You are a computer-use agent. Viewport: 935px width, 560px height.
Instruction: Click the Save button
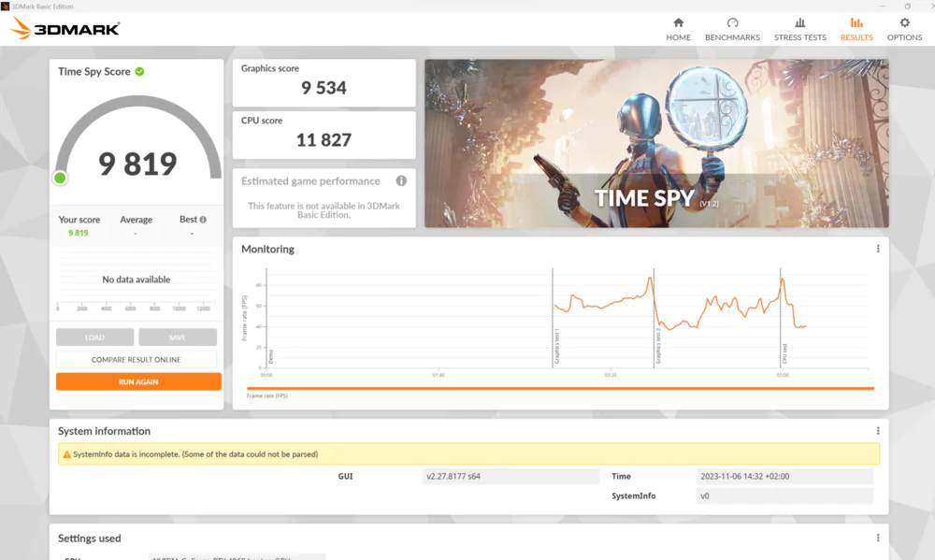pos(177,337)
